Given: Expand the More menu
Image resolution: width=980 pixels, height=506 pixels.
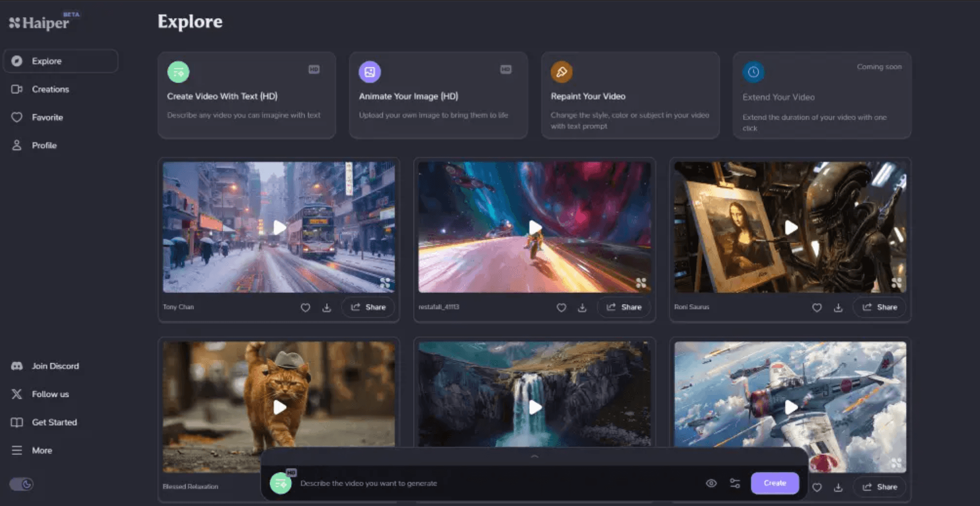Looking at the screenshot, I should [x=42, y=450].
